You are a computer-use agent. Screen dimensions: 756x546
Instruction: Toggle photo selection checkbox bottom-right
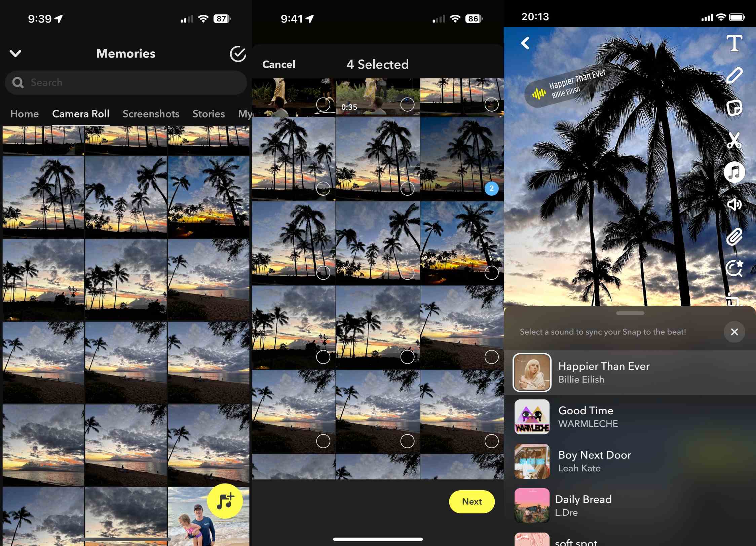(x=492, y=440)
